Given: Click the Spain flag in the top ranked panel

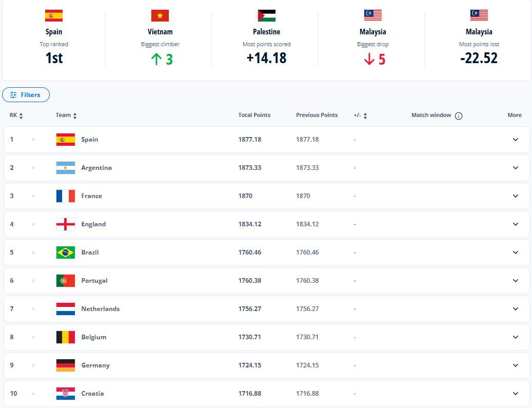Looking at the screenshot, I should point(53,15).
